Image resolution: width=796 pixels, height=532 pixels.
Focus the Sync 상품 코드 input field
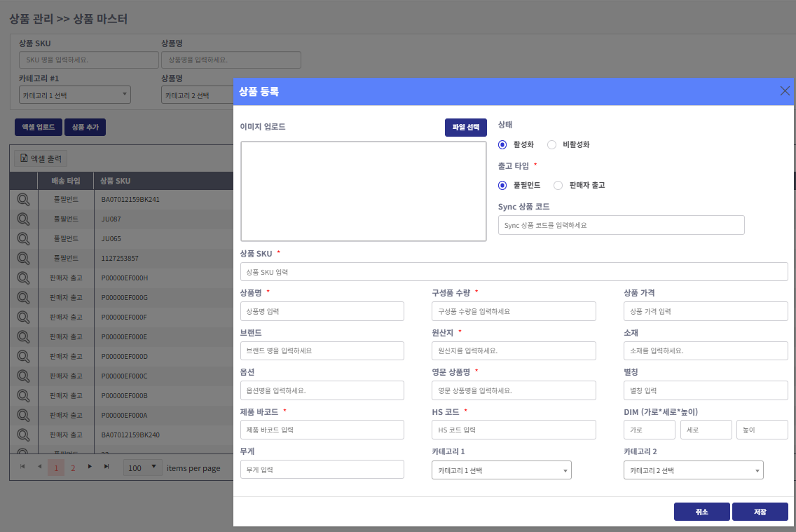coord(621,225)
